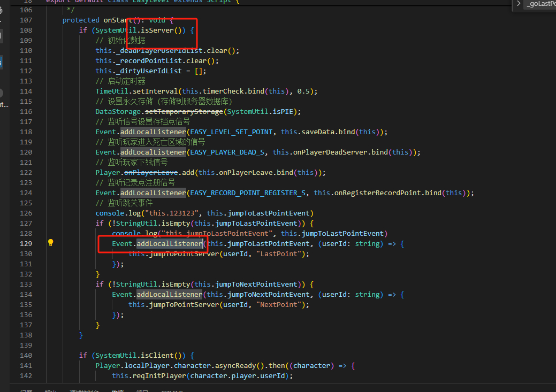Click addLocalListener on line 134
This screenshot has width=556, height=392.
coord(170,295)
